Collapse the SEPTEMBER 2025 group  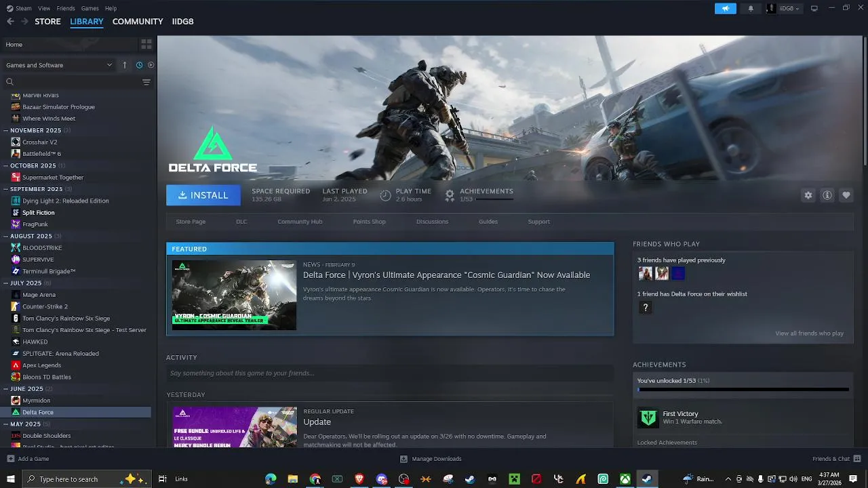6,189
